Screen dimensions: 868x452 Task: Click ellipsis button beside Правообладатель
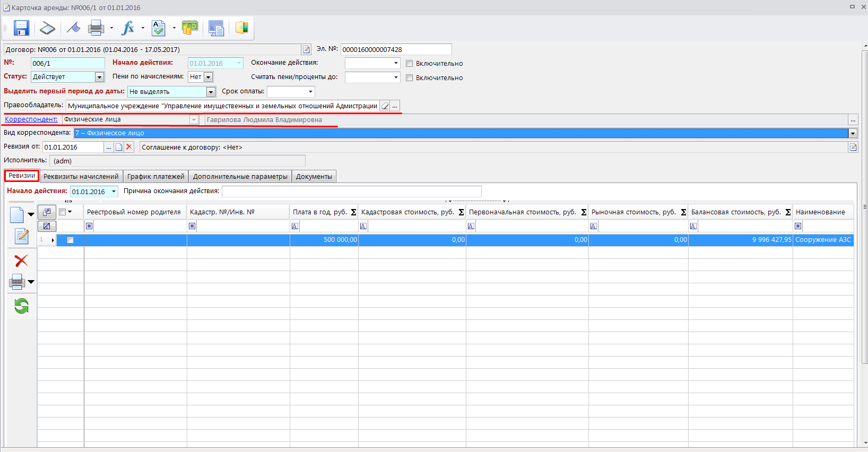pyautogui.click(x=395, y=106)
